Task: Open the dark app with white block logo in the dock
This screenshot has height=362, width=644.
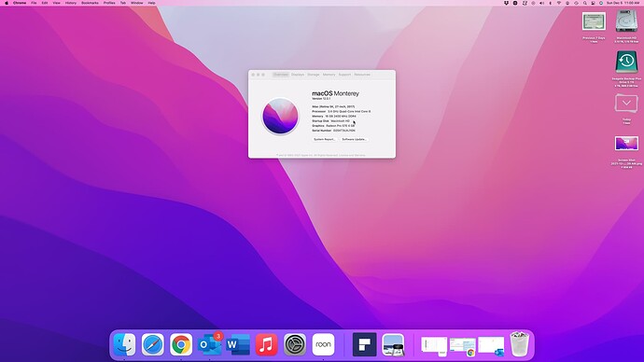Action: [x=364, y=344]
